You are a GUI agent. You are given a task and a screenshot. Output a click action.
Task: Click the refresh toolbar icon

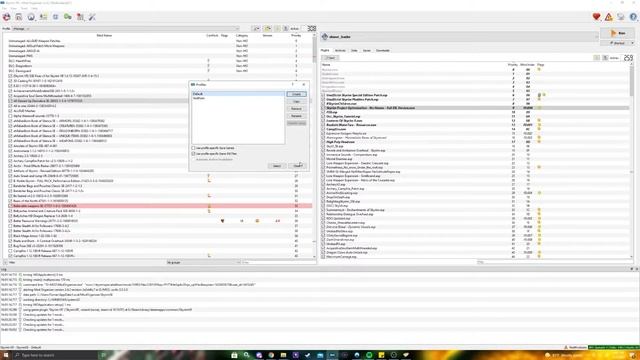[x=56, y=17]
